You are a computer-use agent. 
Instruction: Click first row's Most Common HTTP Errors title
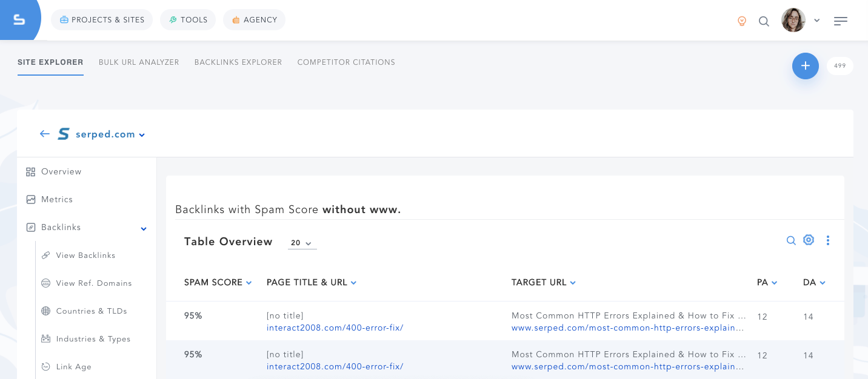click(x=629, y=316)
